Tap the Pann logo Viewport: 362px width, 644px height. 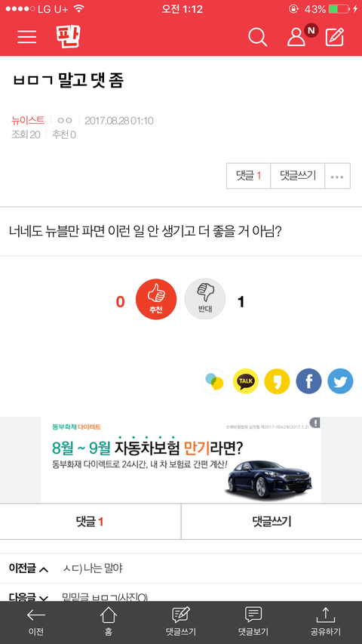pos(68,36)
